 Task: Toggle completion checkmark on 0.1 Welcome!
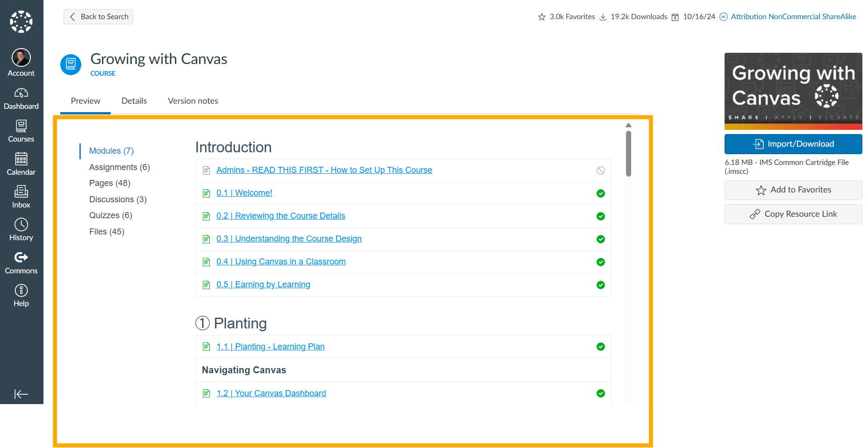[x=601, y=193]
